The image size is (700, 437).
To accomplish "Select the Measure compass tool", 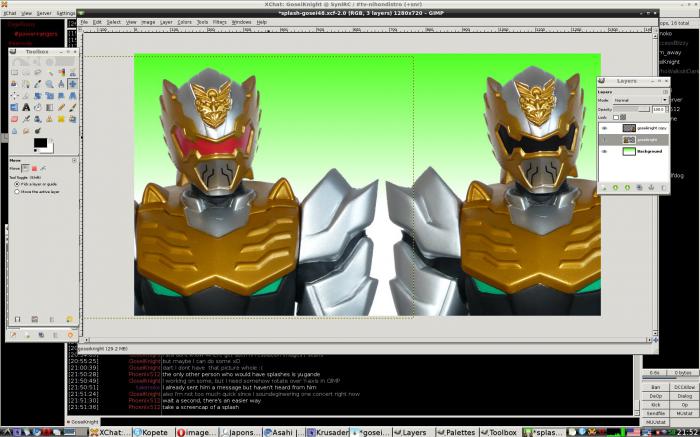I will click(61, 84).
